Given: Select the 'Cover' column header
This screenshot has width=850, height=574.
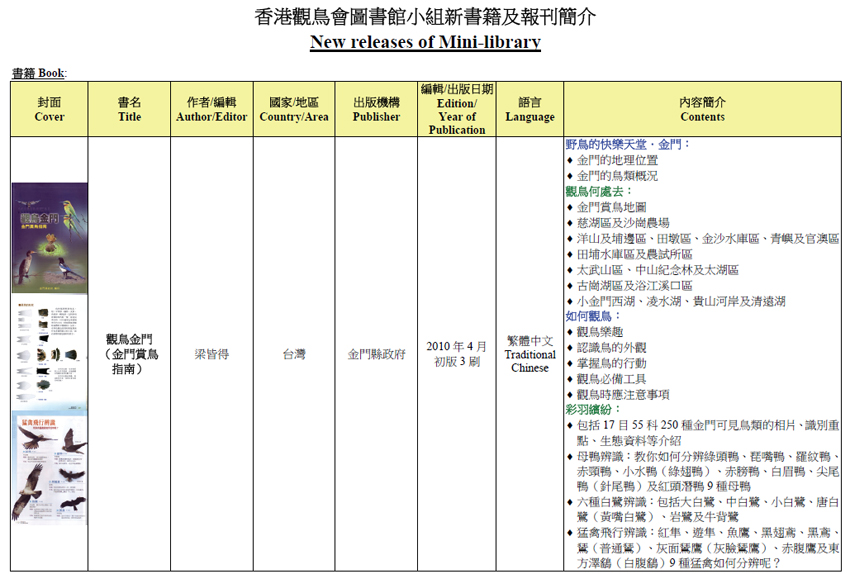Looking at the screenshot, I should [49, 110].
